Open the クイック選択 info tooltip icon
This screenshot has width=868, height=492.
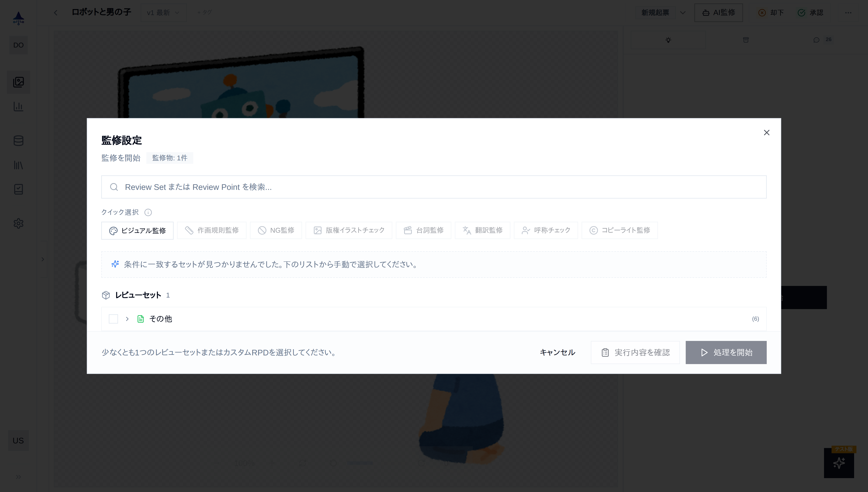click(x=148, y=212)
